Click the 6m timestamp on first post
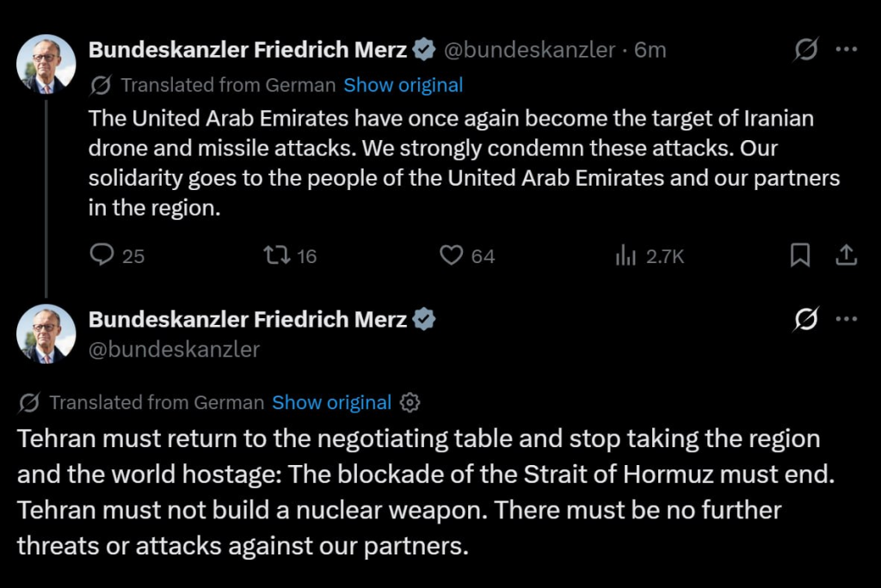Viewport: 881px width, 588px height. pos(650,50)
